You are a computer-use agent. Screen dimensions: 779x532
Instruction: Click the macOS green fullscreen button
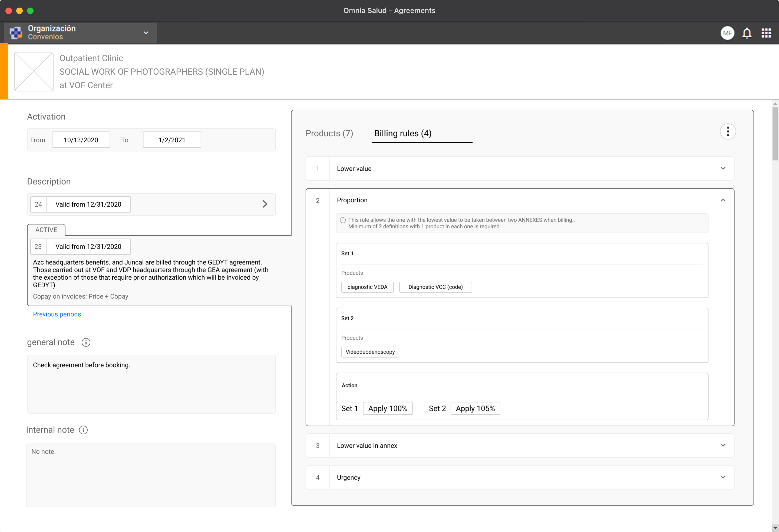coord(30,11)
